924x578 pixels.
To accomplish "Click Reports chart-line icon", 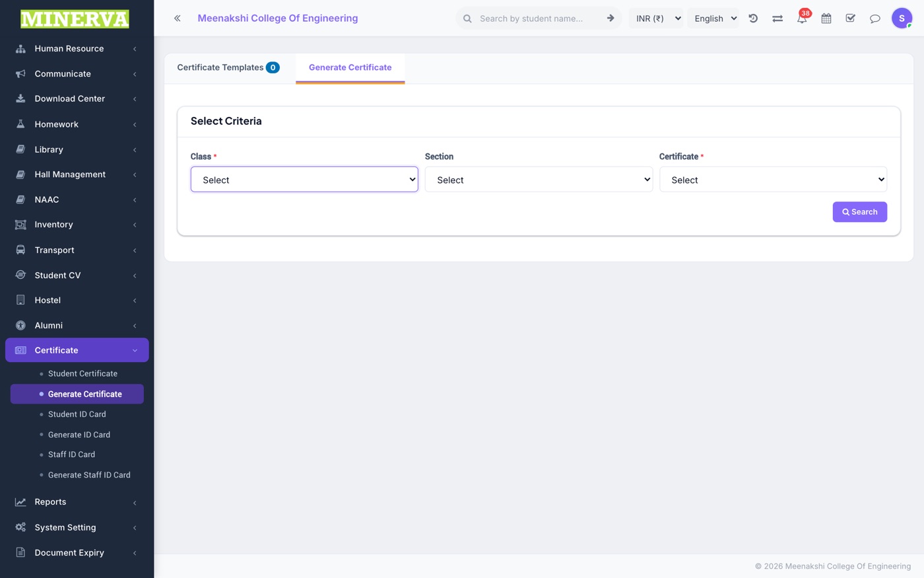I will tap(20, 502).
